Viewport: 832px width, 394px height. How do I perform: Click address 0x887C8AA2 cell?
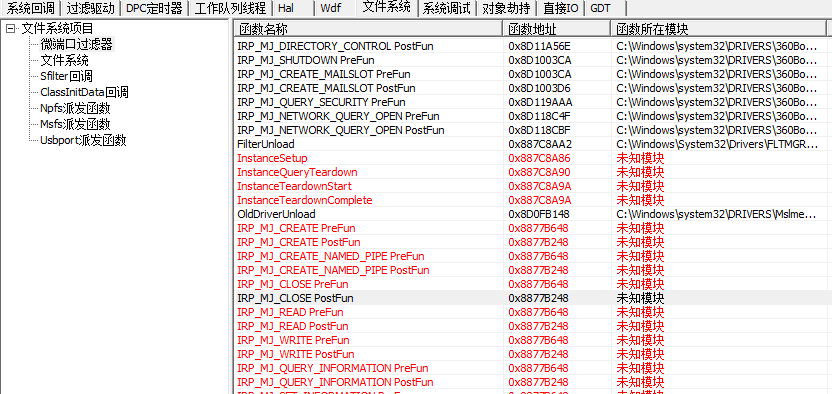(x=540, y=144)
